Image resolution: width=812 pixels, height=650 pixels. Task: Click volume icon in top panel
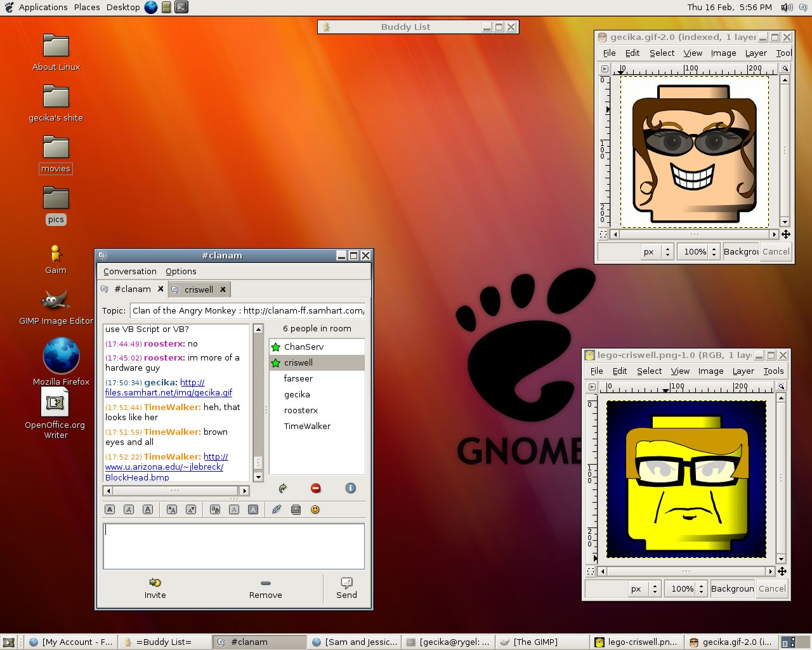(787, 7)
